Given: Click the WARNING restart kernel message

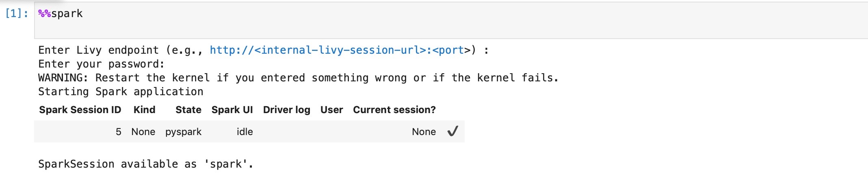Looking at the screenshot, I should [x=299, y=78].
